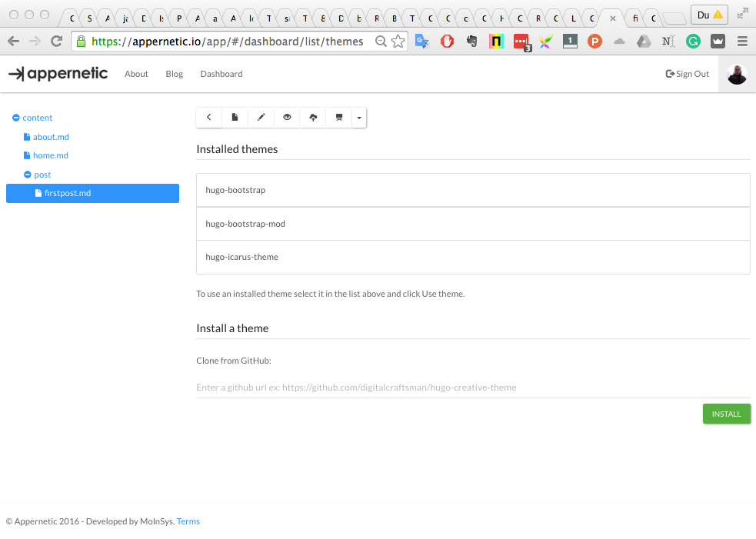Click the browser forward arrow
The width and height of the screenshot is (756, 539).
(x=35, y=41)
